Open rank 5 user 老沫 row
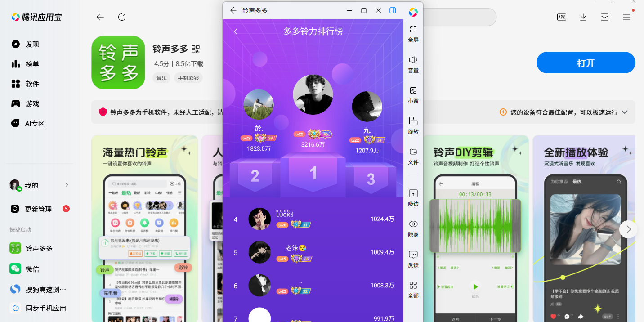Viewport: 644px width, 322px height. [x=313, y=253]
